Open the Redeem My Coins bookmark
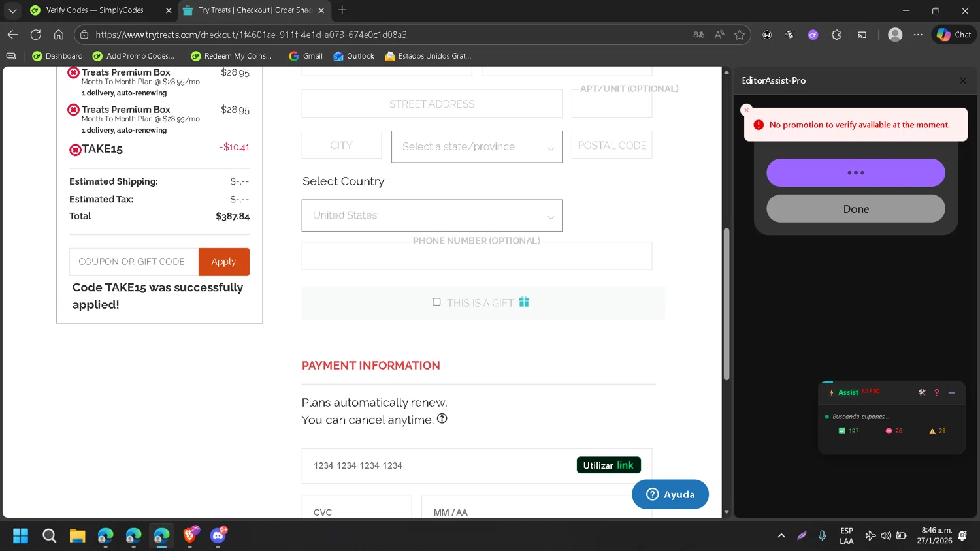 point(231,56)
